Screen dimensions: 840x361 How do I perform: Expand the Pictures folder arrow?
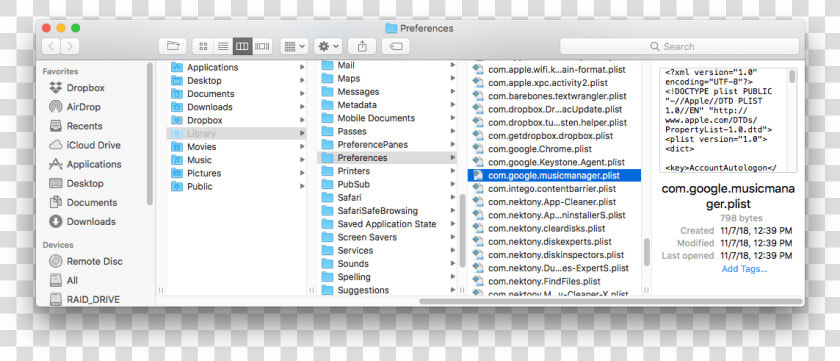pos(302,174)
